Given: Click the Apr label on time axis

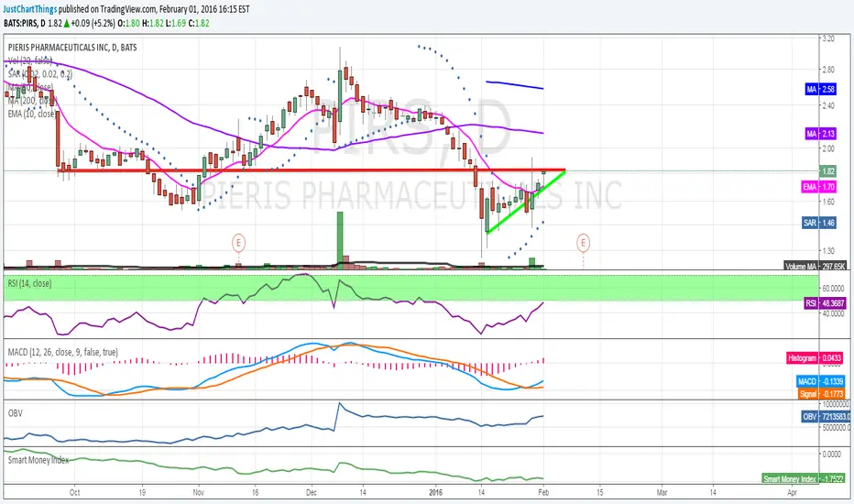Looking at the screenshot, I should 792,492.
